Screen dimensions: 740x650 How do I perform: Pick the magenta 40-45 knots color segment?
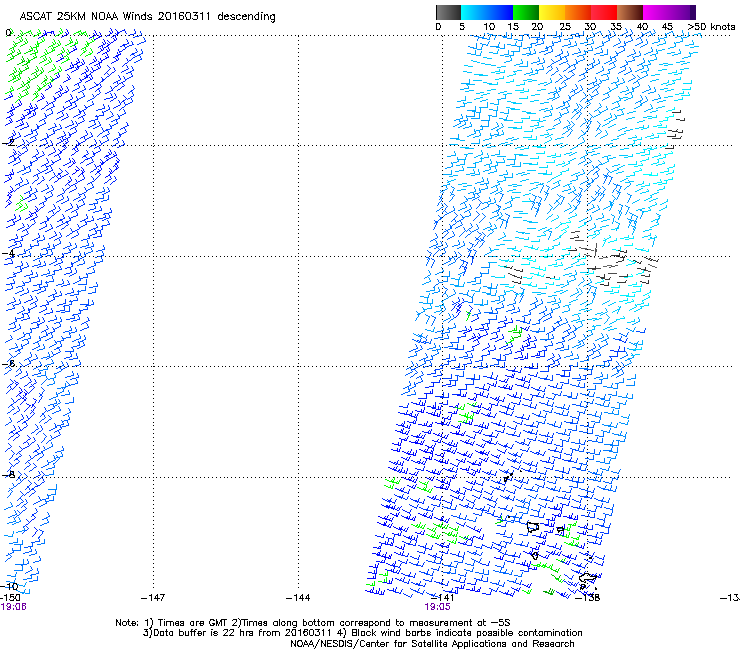[x=656, y=12]
